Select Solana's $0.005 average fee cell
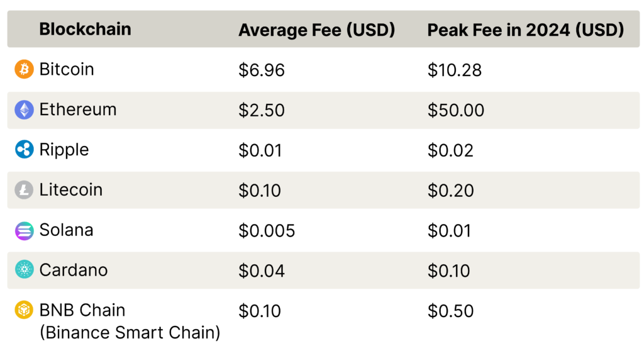Viewport: 644px width, 363px height. click(267, 231)
